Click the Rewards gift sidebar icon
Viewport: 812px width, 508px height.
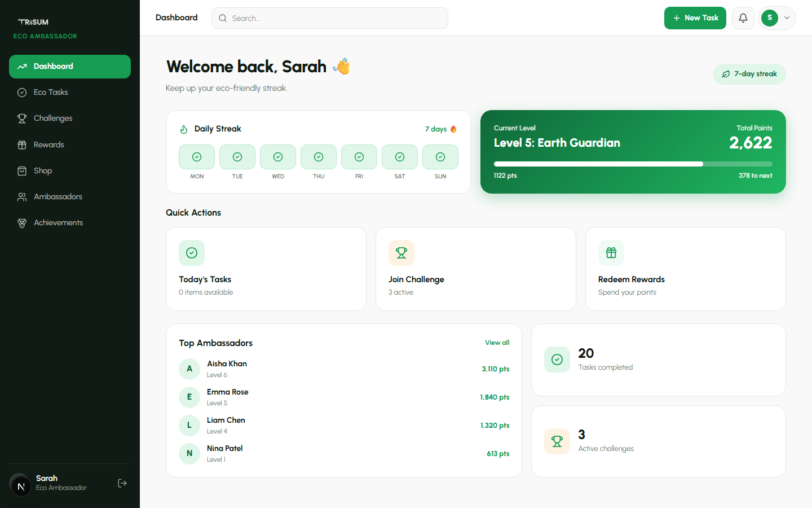tap(22, 145)
